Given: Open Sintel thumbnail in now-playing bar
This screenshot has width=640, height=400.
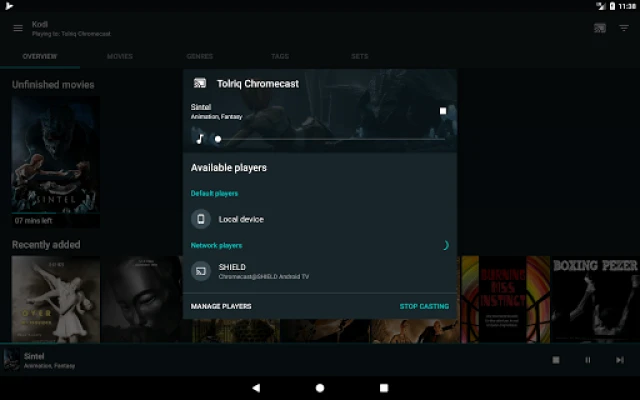Looking at the screenshot, I should [x=11, y=360].
